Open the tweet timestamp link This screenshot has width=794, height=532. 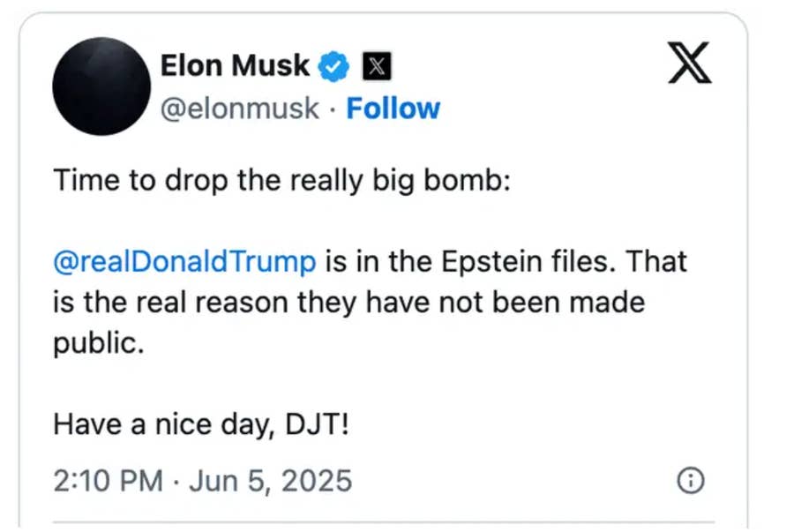(x=201, y=480)
